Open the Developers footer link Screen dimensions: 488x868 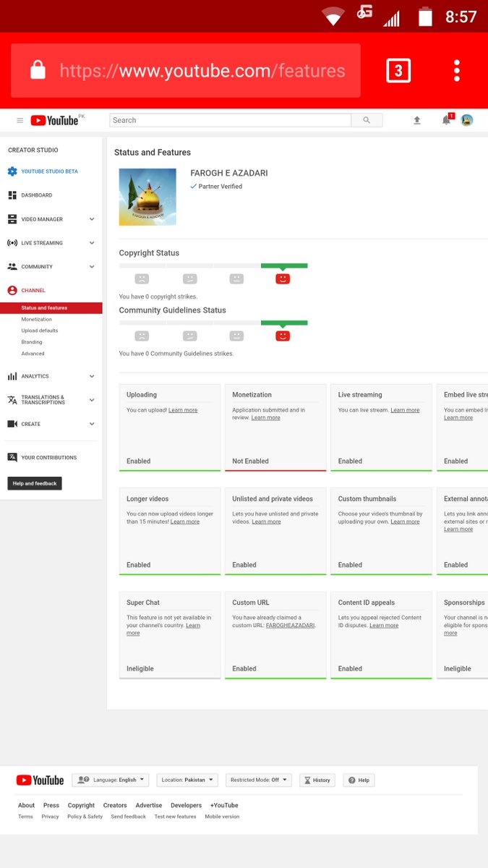pyautogui.click(x=186, y=805)
